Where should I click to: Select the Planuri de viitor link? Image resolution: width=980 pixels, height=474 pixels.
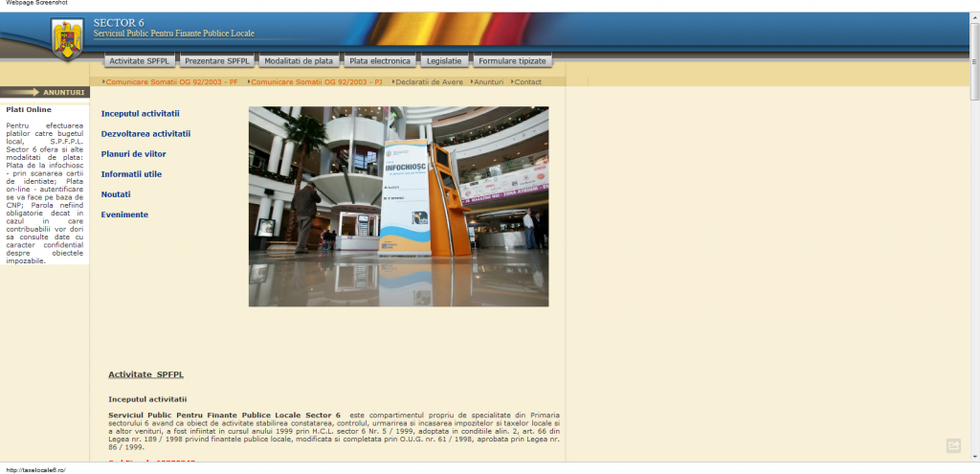pyautogui.click(x=134, y=154)
